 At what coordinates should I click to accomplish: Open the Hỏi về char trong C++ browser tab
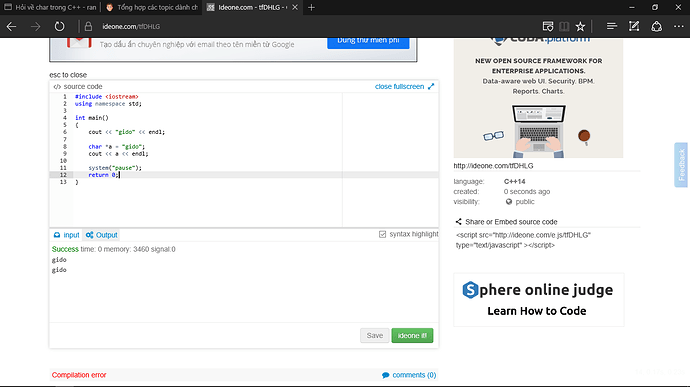coord(50,7)
